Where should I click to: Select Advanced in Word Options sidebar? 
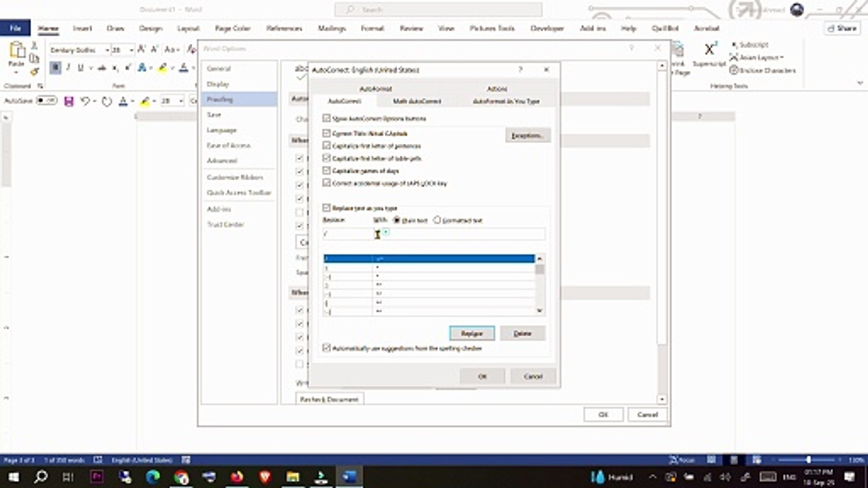coord(222,160)
